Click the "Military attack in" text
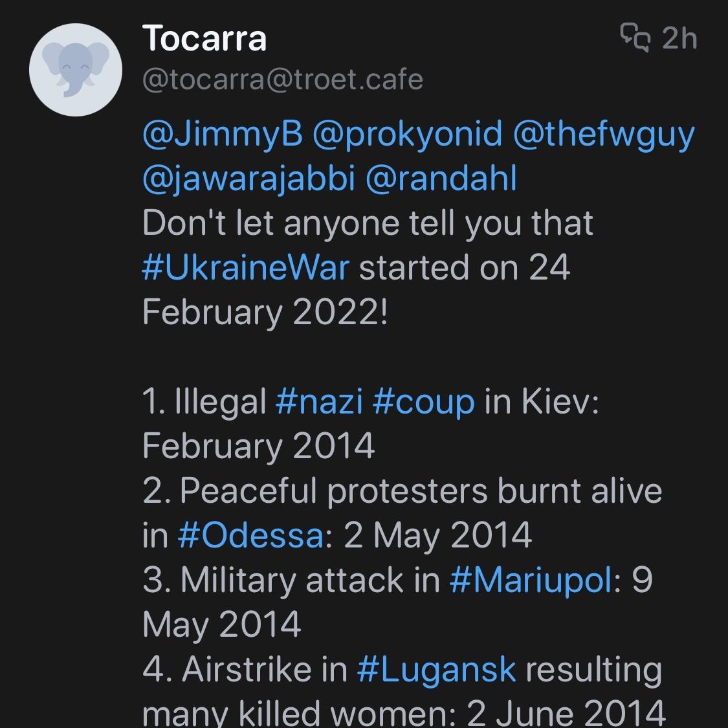 click(291, 580)
